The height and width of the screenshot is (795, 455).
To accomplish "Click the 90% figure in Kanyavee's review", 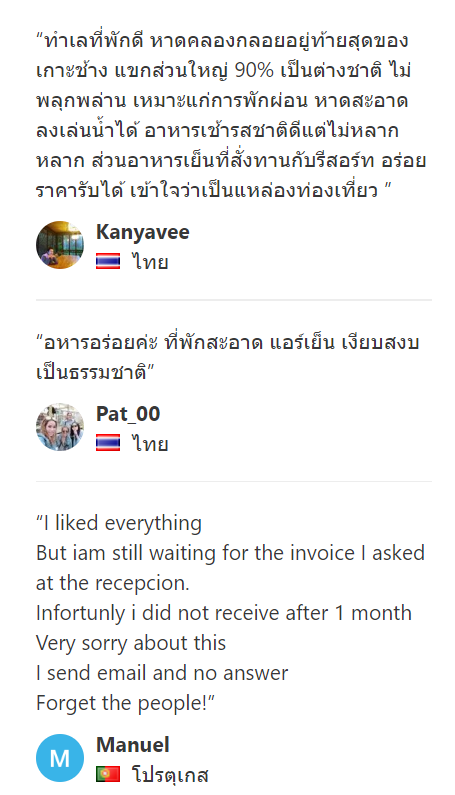I will coord(254,70).
